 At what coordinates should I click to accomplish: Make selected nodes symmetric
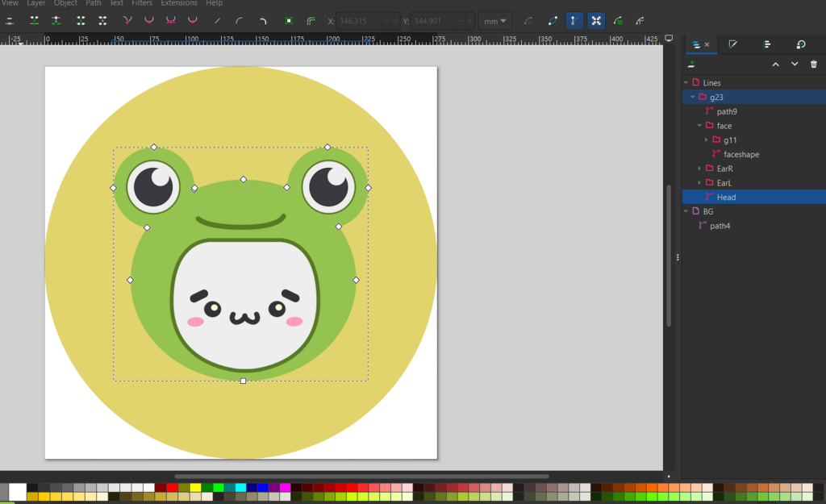pyautogui.click(x=170, y=20)
